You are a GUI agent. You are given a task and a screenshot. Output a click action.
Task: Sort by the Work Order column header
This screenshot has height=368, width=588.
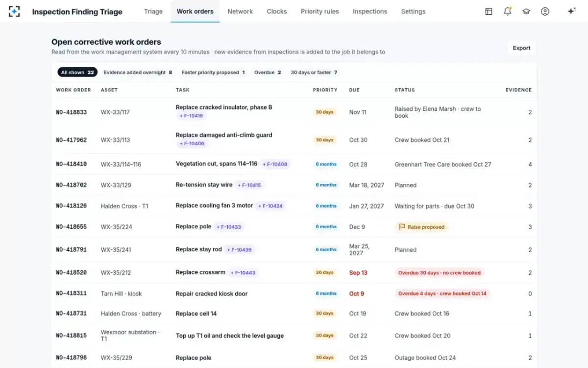[x=73, y=90]
